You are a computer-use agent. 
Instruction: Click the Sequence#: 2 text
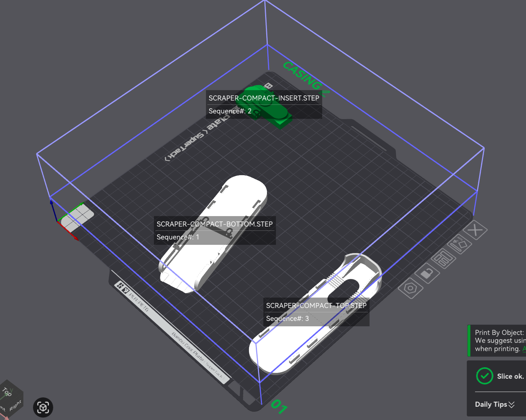(230, 111)
